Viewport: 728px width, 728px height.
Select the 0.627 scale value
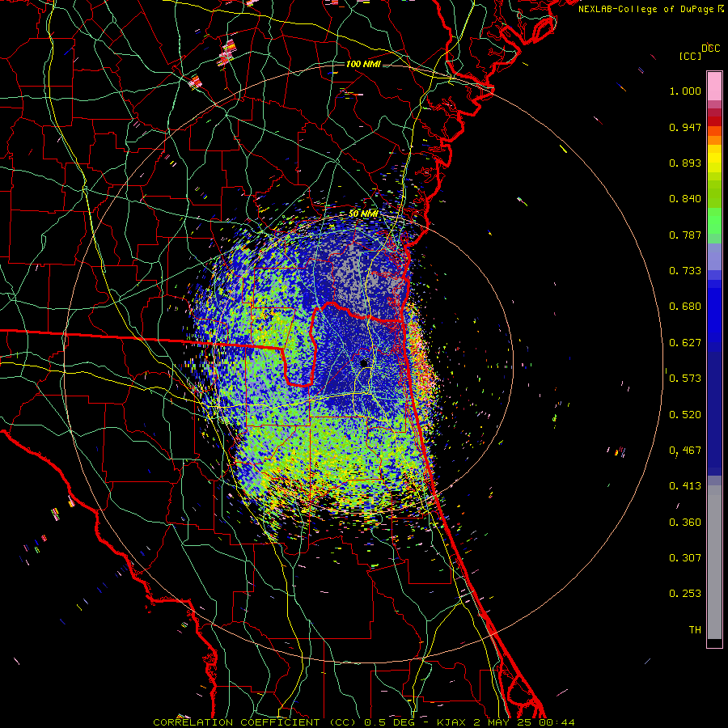(685, 343)
